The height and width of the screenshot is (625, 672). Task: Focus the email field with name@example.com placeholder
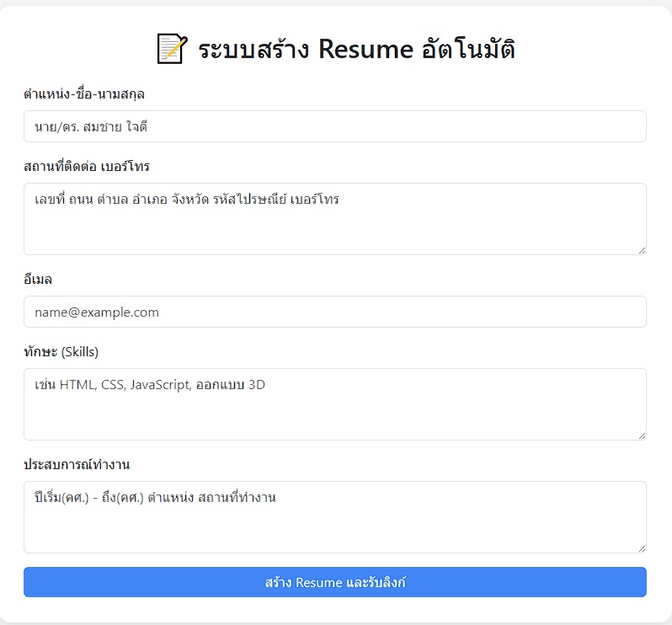pyautogui.click(x=334, y=312)
